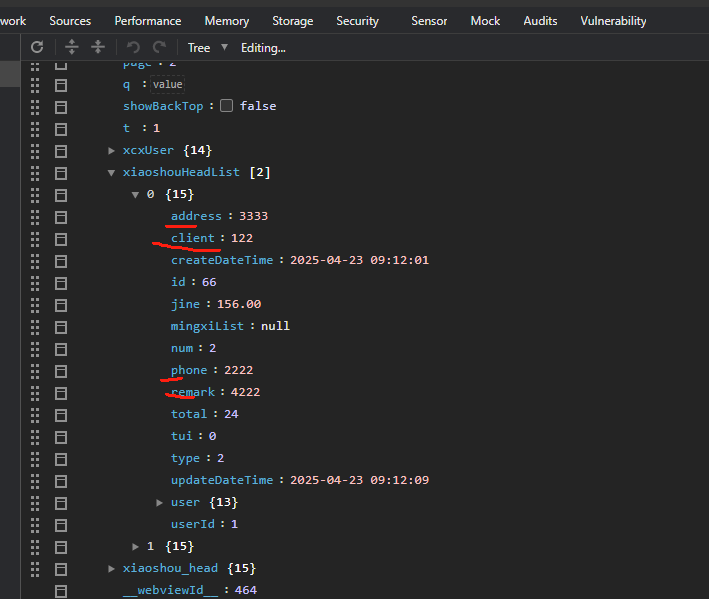Expand the xiaoshou_head {15} node
Image resolution: width=709 pixels, height=599 pixels.
(x=111, y=569)
